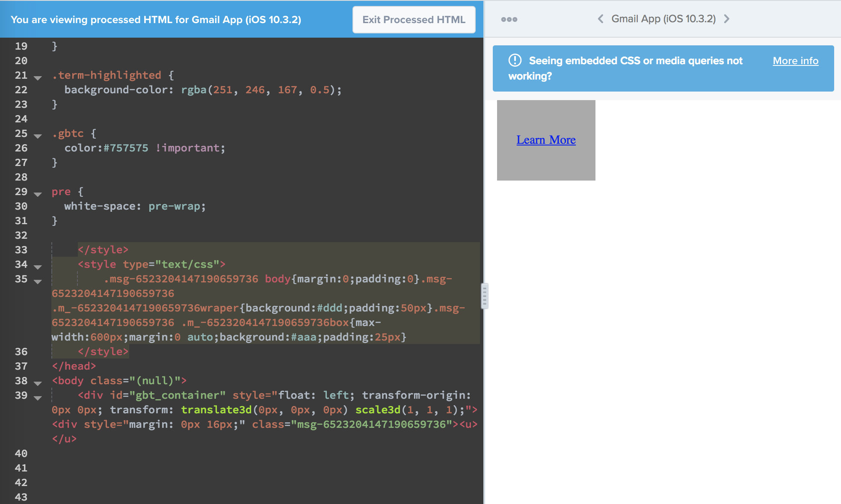The image size is (841, 504).
Task: Click the pane splitter drag handle
Action: pyautogui.click(x=484, y=296)
